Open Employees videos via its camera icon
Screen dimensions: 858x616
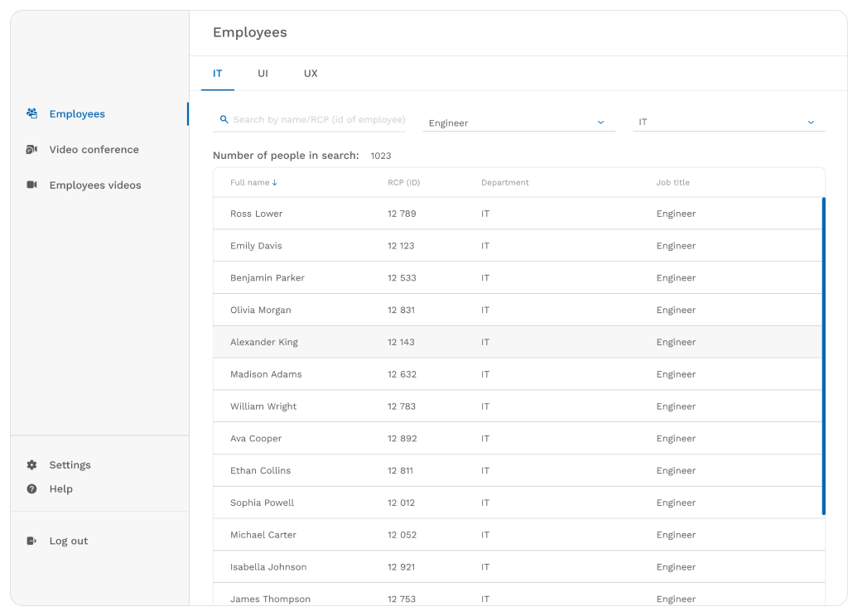(31, 185)
